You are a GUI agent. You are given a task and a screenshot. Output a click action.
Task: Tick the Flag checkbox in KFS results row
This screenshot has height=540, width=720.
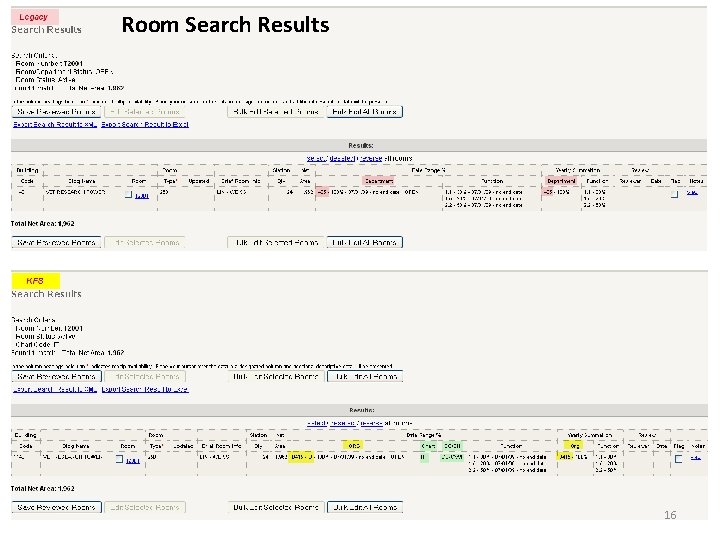click(679, 459)
